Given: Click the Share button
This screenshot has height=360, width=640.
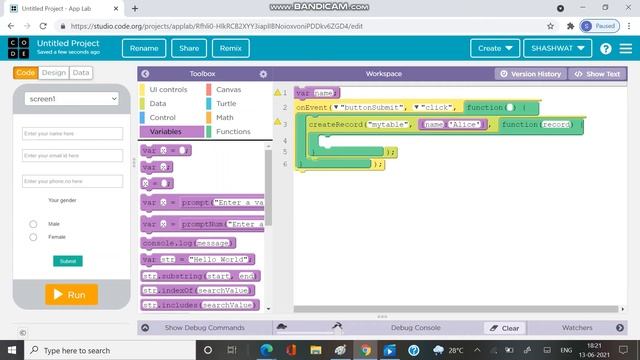Looking at the screenshot, I should point(189,48).
